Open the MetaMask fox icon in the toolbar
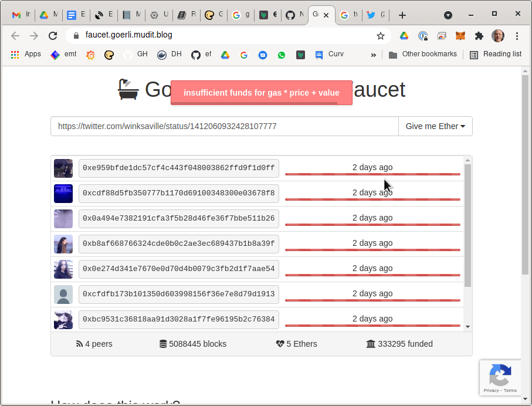The width and height of the screenshot is (532, 406). tap(460, 36)
